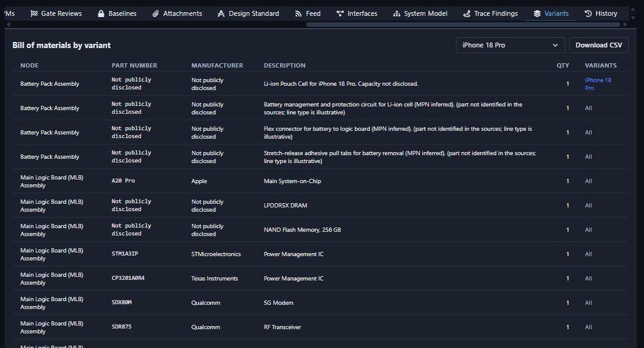Viewport: 644px width, 348px height.
Task: Click the DESCRIPTION column header
Action: click(284, 66)
